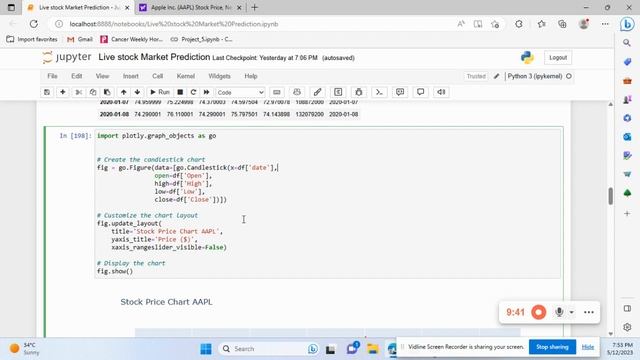Restart the kernel circular arrow icon
Screen dimensions: 640x360
193,92
